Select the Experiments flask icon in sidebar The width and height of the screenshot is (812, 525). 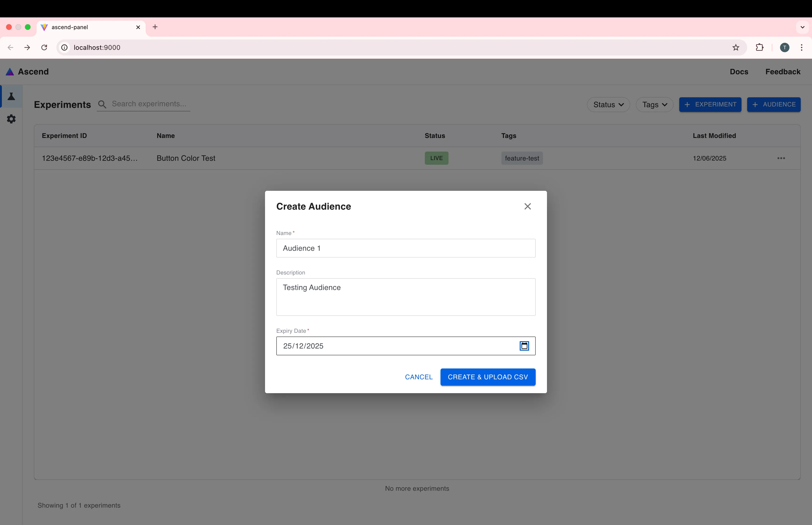(11, 97)
